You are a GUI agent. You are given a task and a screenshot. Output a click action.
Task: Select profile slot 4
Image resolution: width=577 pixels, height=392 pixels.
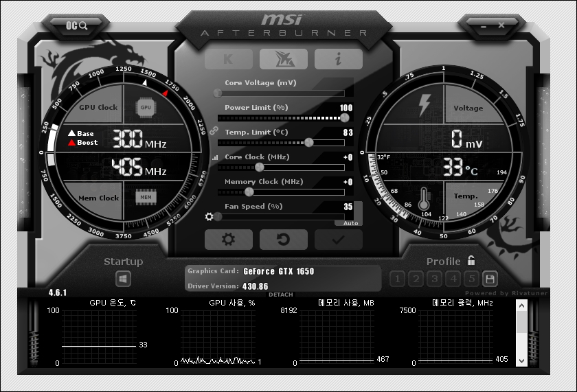(453, 279)
